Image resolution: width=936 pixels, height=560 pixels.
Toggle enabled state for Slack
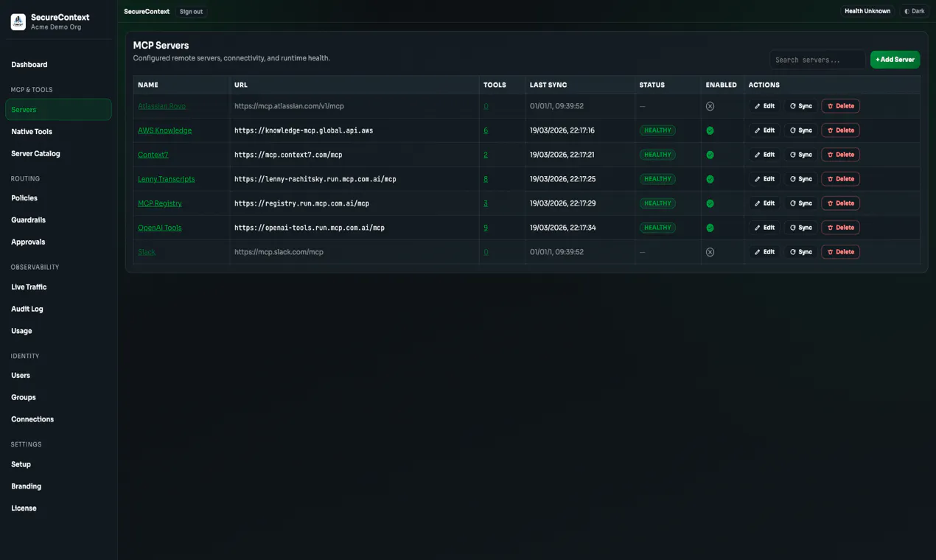[x=710, y=252]
